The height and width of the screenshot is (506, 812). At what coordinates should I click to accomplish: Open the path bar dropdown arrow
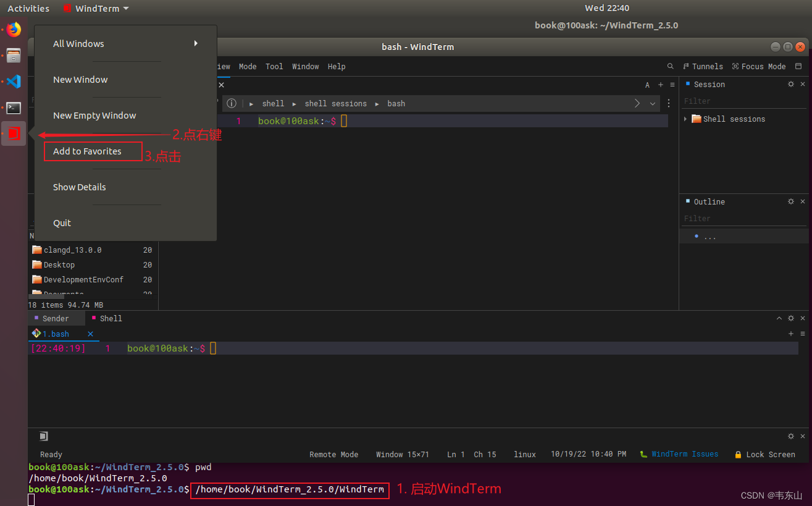pos(653,104)
